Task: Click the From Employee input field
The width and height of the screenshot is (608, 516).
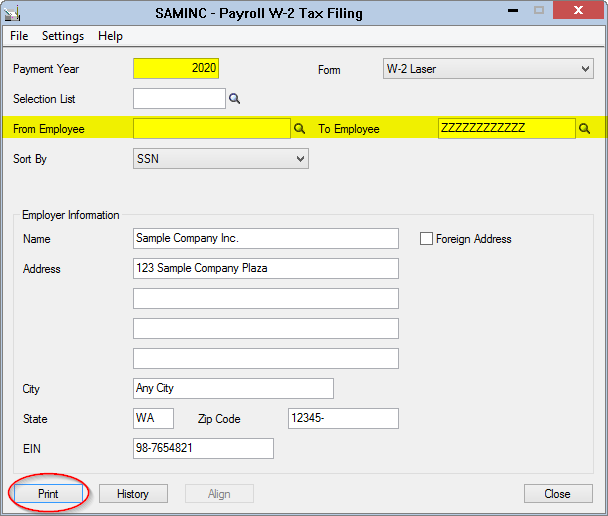Action: tap(211, 128)
